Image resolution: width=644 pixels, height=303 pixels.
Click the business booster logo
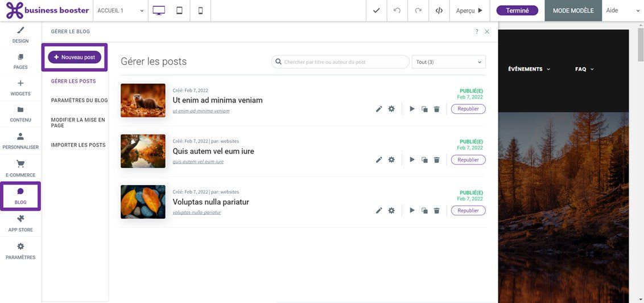pos(47,11)
